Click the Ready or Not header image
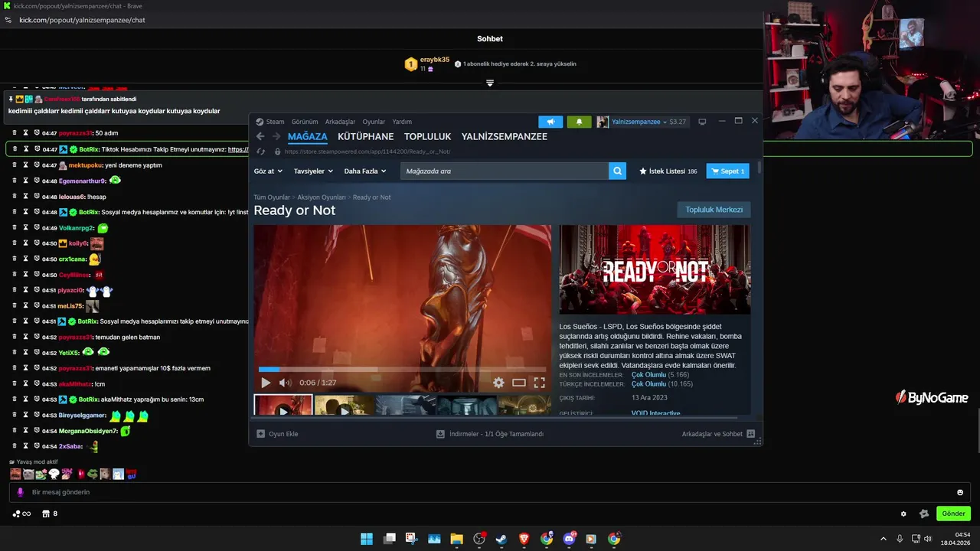Image resolution: width=980 pixels, height=551 pixels. tap(655, 269)
